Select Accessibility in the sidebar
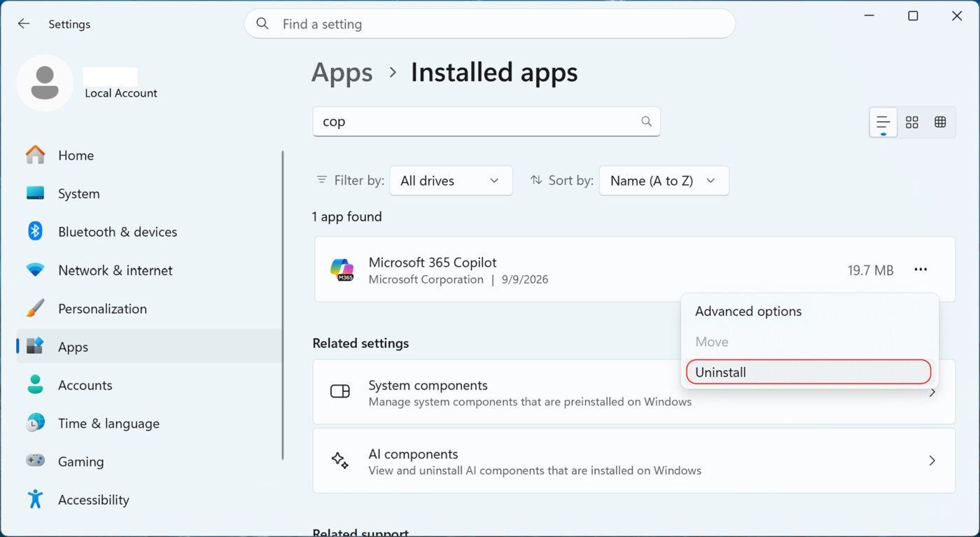This screenshot has height=537, width=980. tap(148, 499)
